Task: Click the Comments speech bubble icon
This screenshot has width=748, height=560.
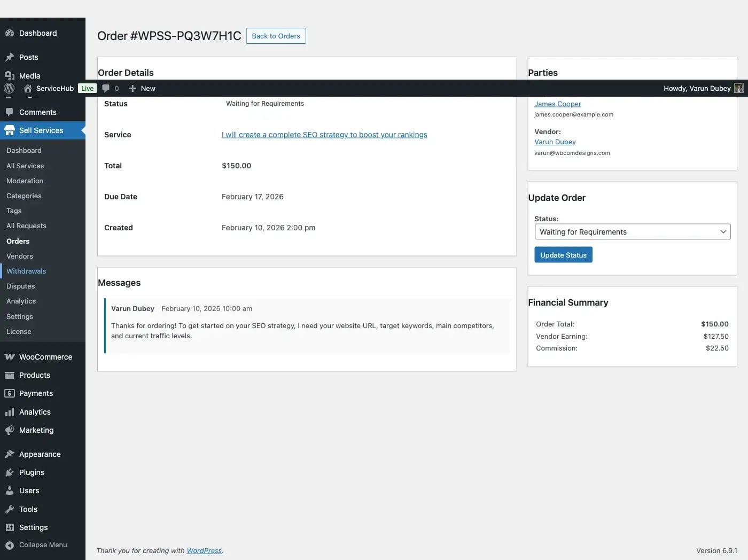Action: point(10,112)
